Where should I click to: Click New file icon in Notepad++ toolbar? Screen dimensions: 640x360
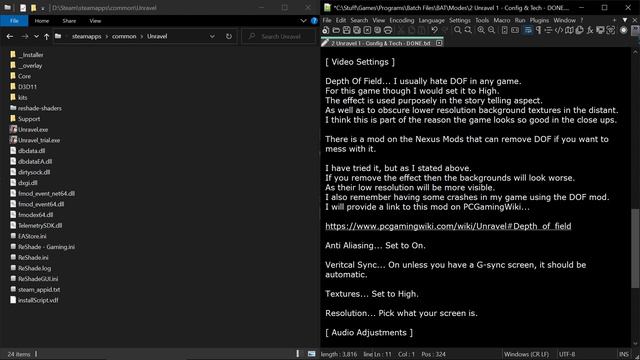[325, 30]
